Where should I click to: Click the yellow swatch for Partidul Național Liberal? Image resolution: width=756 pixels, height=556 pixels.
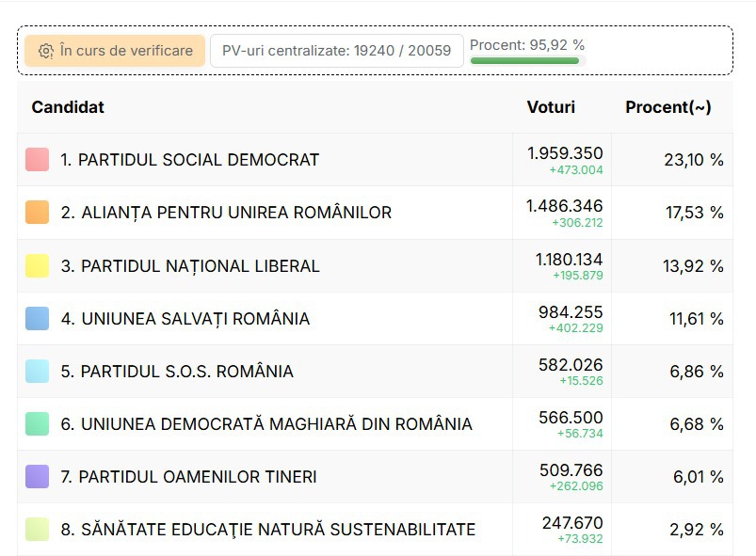[37, 265]
